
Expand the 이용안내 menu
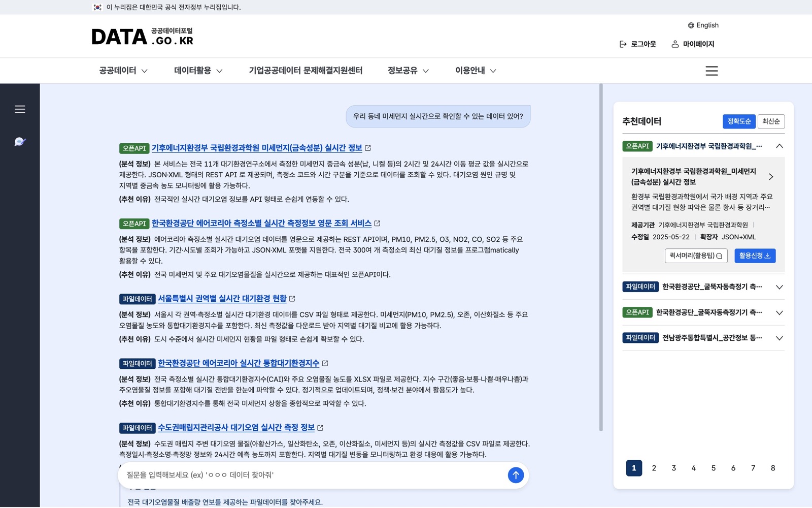[476, 71]
